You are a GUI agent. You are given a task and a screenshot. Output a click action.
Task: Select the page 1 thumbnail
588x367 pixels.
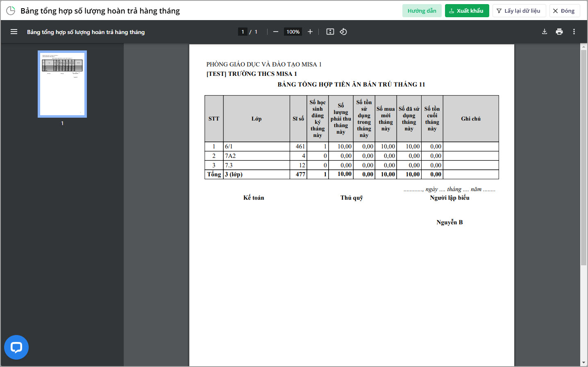62,84
